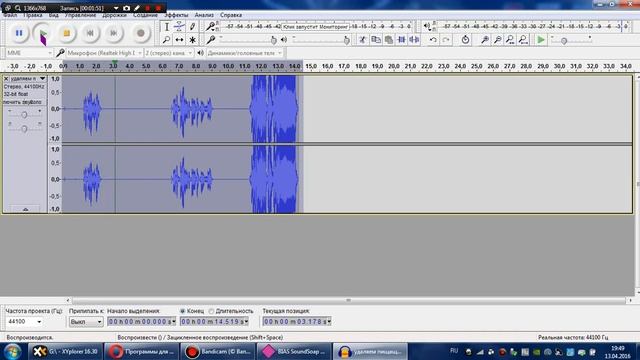Zoom out with the magnifier minus icon

pyautogui.click(x=498, y=40)
